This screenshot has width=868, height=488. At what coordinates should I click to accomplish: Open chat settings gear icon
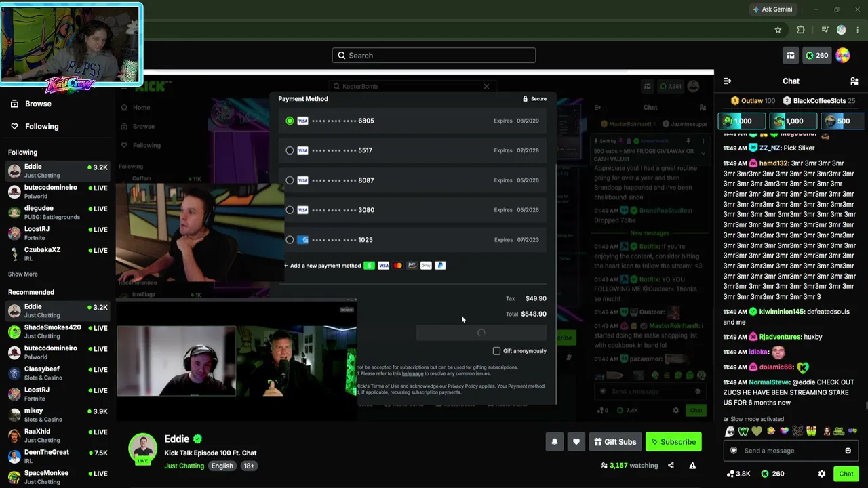822,474
